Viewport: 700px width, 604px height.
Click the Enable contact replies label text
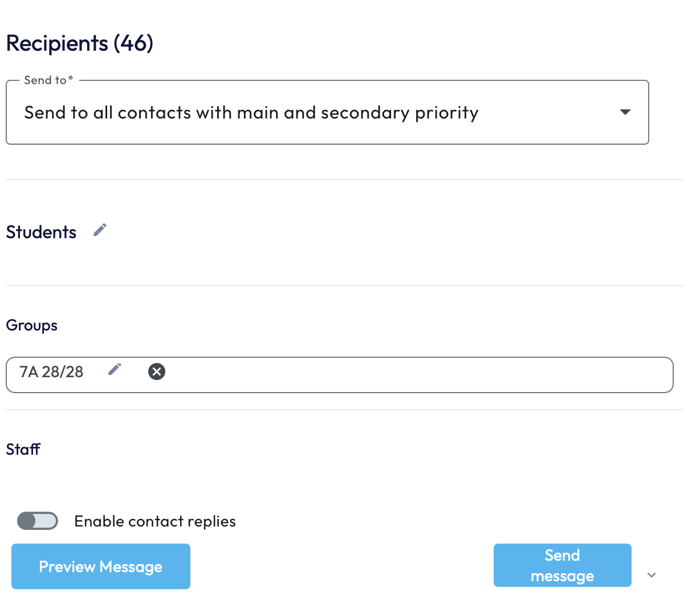155,521
